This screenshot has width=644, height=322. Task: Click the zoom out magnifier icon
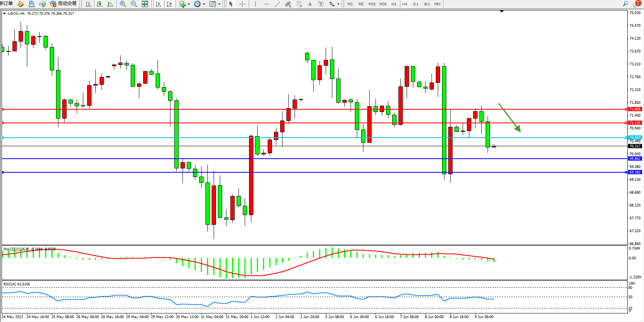point(134,4)
